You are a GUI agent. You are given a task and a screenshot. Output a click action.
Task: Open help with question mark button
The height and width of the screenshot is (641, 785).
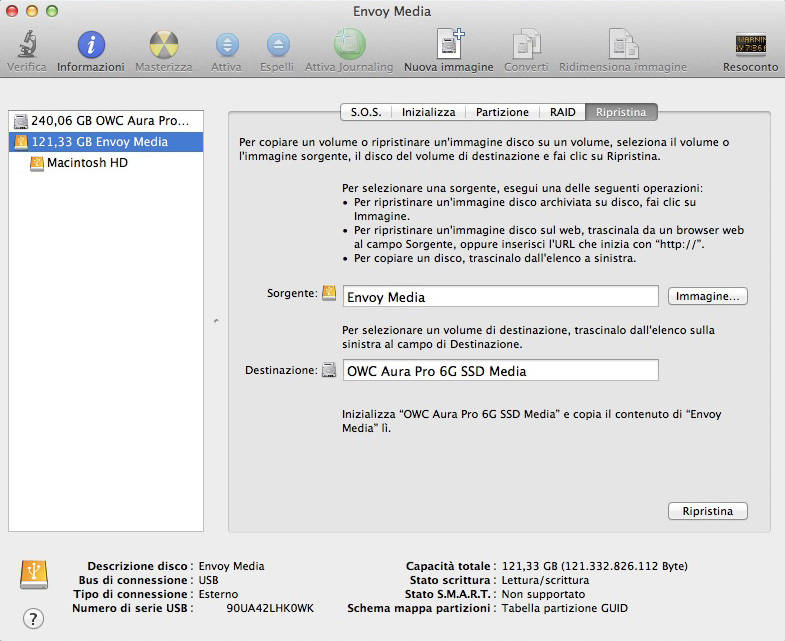click(33, 618)
